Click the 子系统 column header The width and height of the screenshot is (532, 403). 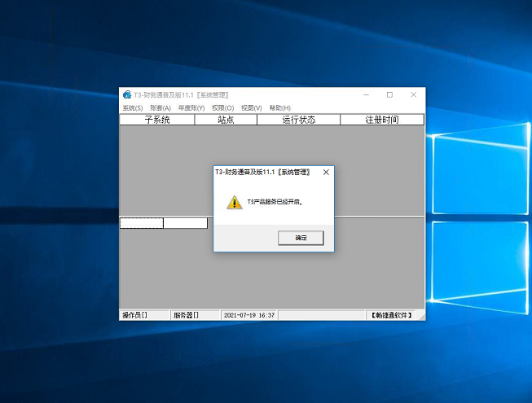coord(157,120)
